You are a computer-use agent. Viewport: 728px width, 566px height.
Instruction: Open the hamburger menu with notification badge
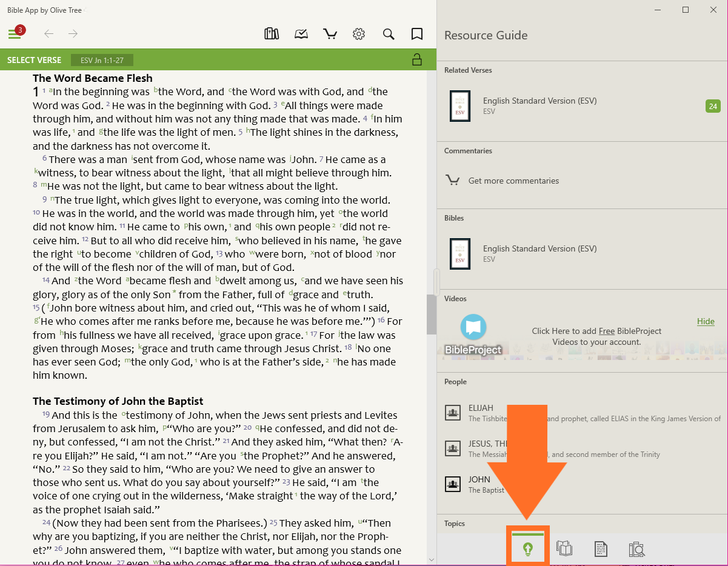click(x=15, y=34)
